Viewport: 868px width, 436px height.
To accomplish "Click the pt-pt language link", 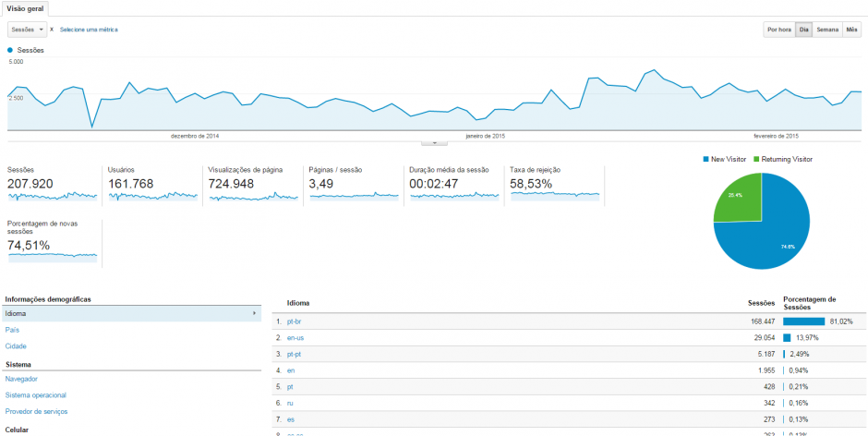I will click(294, 354).
